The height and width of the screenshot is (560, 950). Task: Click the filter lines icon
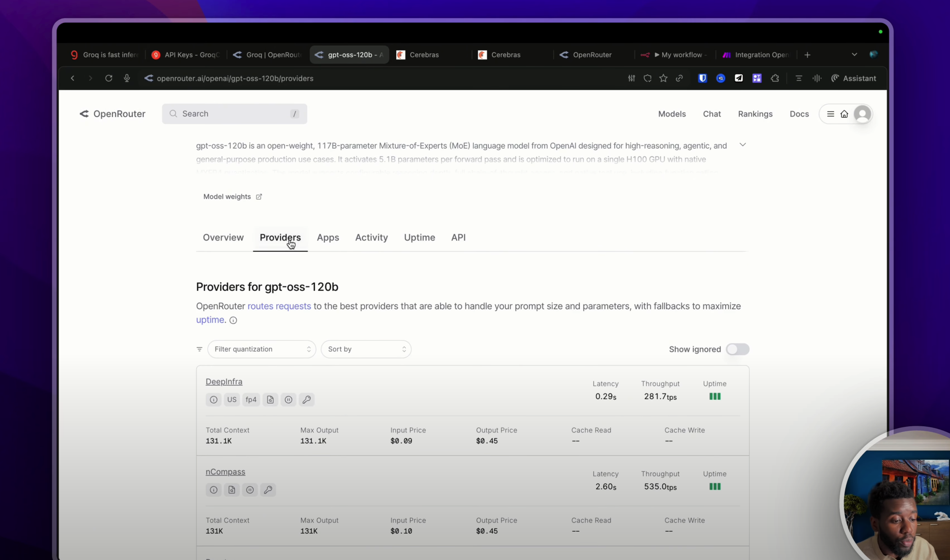(199, 349)
